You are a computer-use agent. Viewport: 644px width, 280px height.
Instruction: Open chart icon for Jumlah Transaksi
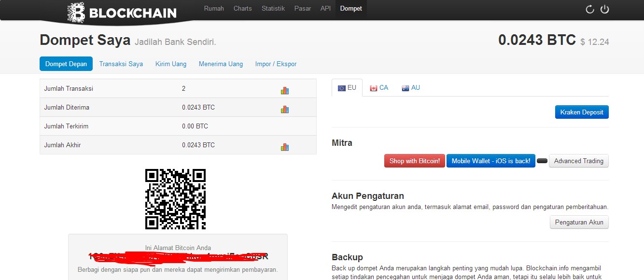285,90
